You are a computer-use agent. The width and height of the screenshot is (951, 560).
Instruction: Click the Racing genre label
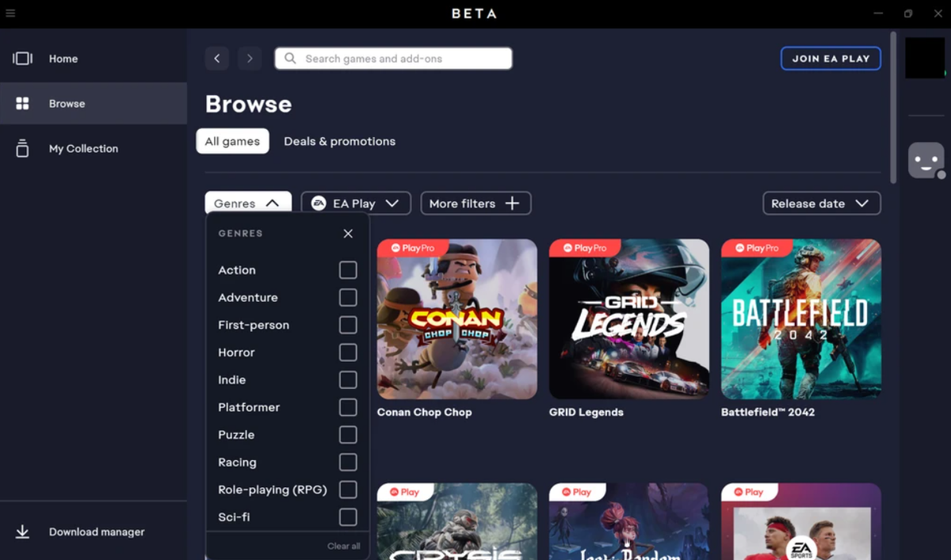(x=237, y=463)
